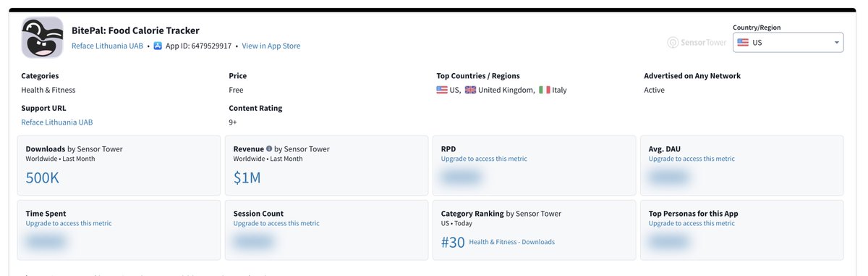Click Upgrade link under Time Spent
Screen dimensions: 868x276
coord(69,223)
